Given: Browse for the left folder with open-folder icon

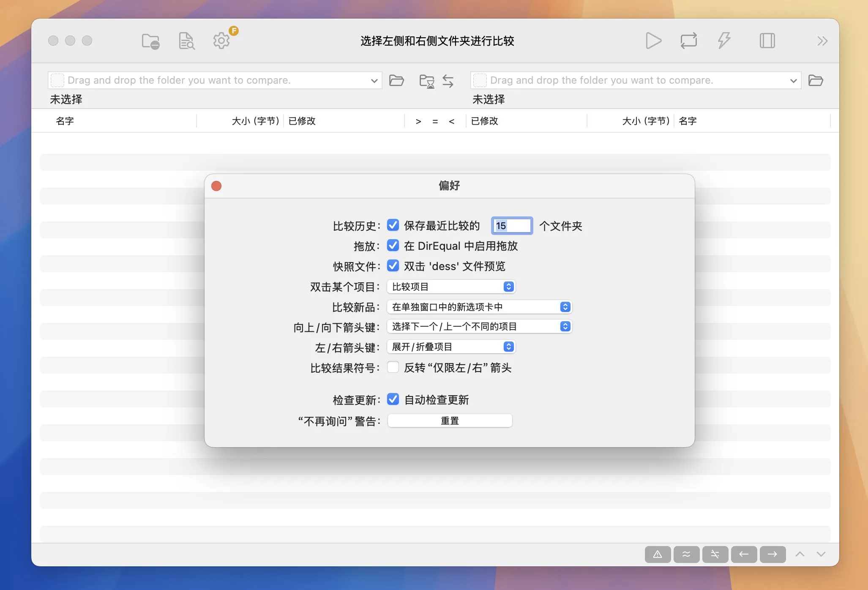Looking at the screenshot, I should click(396, 80).
